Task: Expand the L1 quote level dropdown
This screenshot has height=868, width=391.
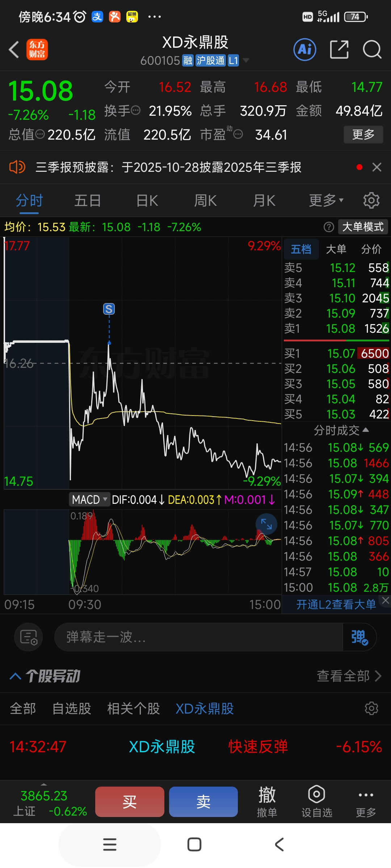Action: tap(246, 60)
